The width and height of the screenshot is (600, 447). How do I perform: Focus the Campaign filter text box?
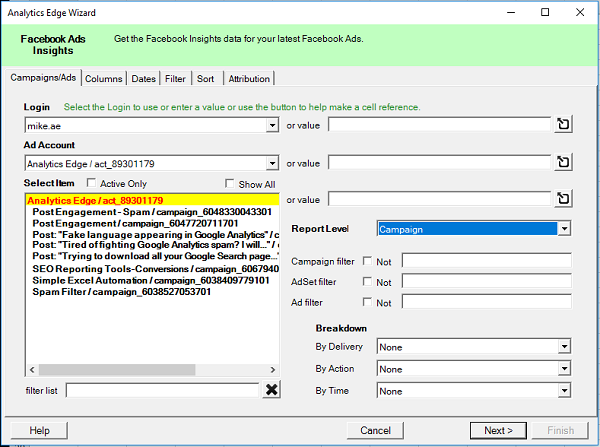487,261
